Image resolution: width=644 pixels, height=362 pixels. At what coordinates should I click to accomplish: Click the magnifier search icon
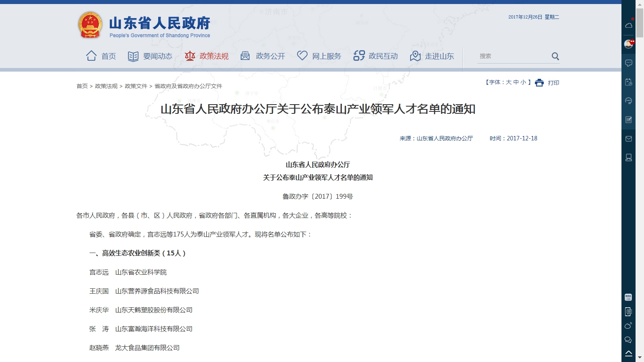pyautogui.click(x=555, y=56)
